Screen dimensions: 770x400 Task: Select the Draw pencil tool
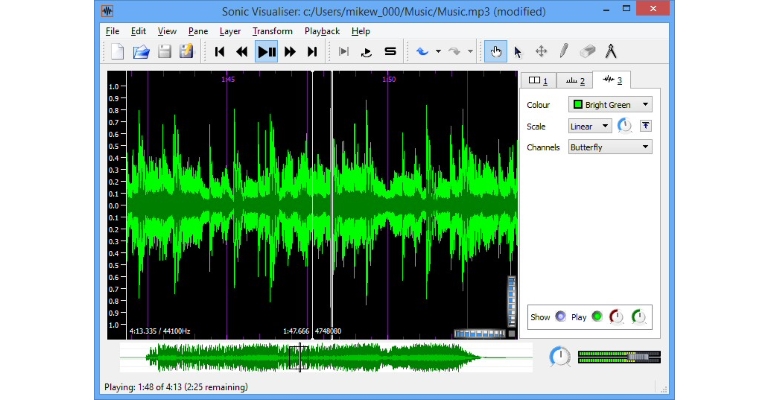click(564, 51)
